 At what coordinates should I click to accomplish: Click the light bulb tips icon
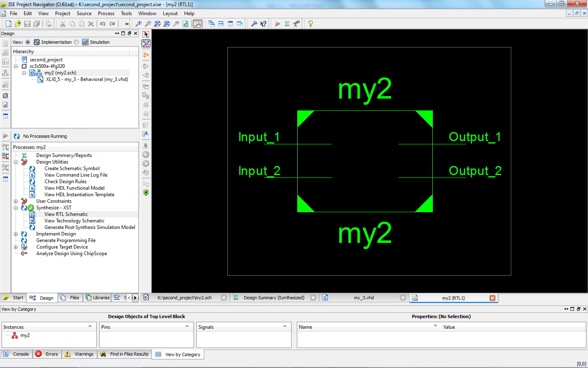pyautogui.click(x=310, y=24)
